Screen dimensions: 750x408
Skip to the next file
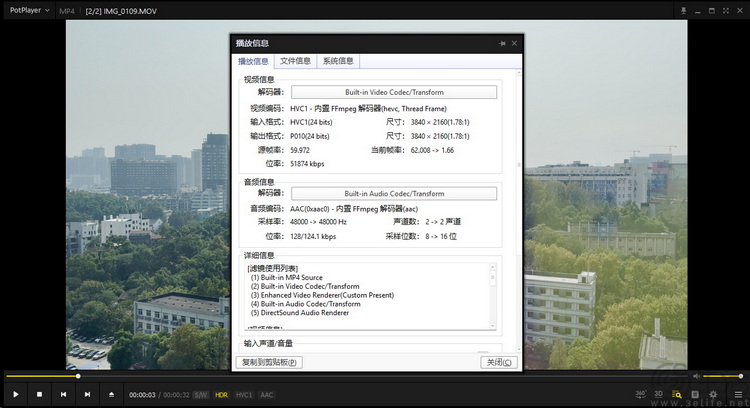coord(87,395)
